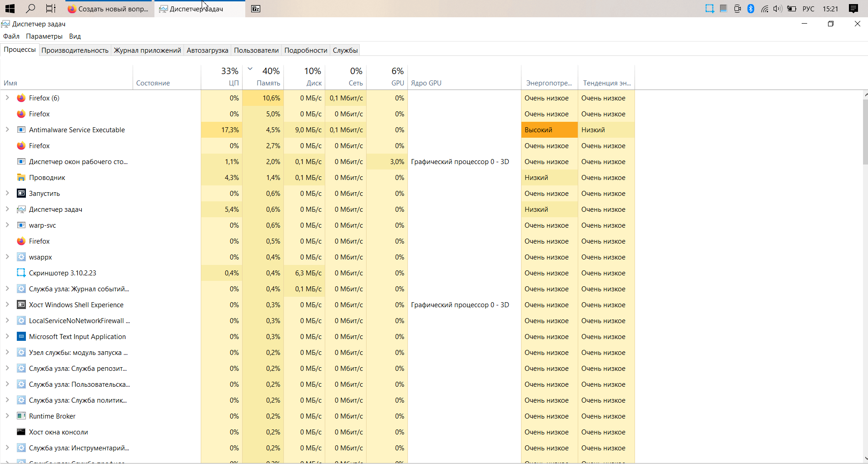Click the wsappx gear icon

point(21,257)
